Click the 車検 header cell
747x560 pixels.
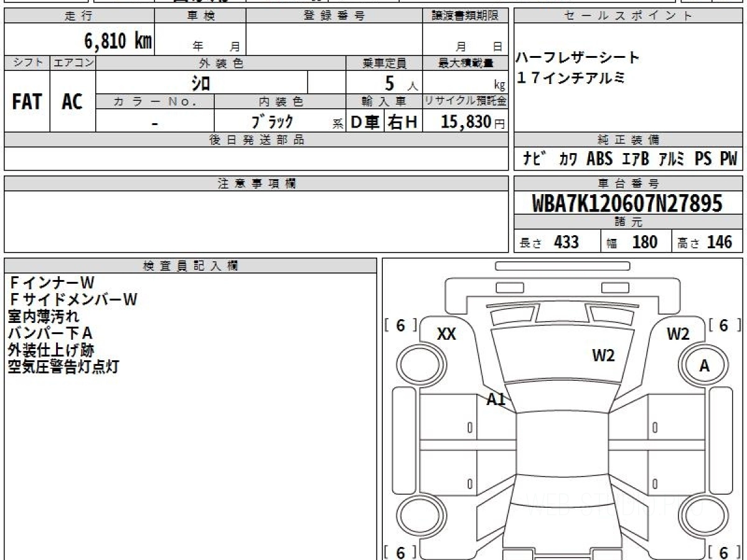200,16
